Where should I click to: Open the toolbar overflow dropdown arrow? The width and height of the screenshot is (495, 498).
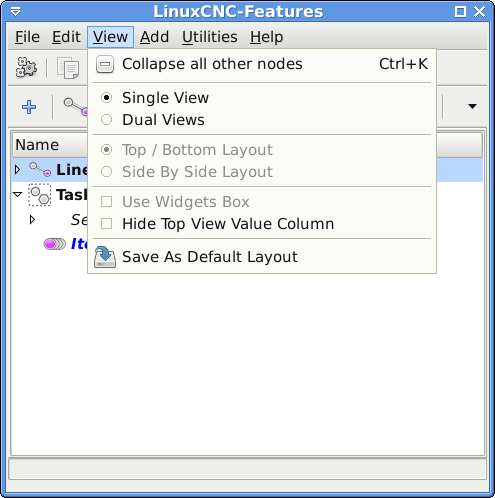pyautogui.click(x=472, y=106)
